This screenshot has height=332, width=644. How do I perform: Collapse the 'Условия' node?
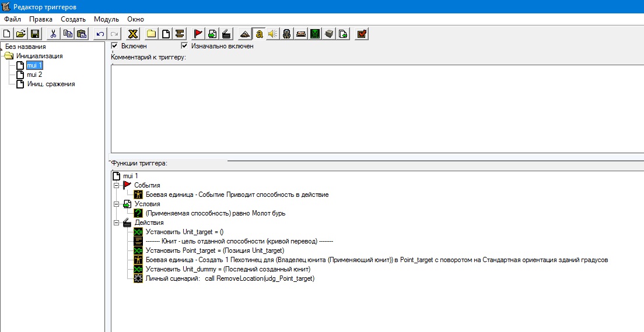116,204
